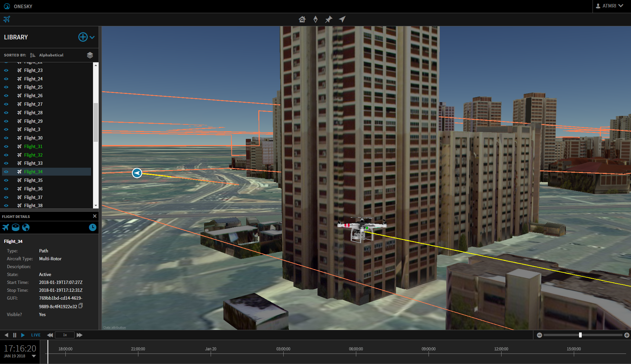Speed up playback with fast-forward arrows
Viewport: 631px width, 364px height.
tap(80, 335)
